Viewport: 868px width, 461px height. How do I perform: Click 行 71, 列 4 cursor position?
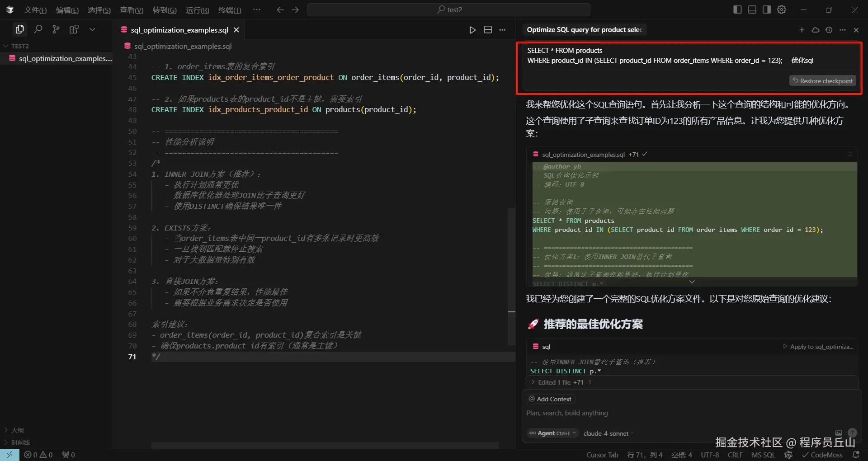pyautogui.click(x=645, y=455)
